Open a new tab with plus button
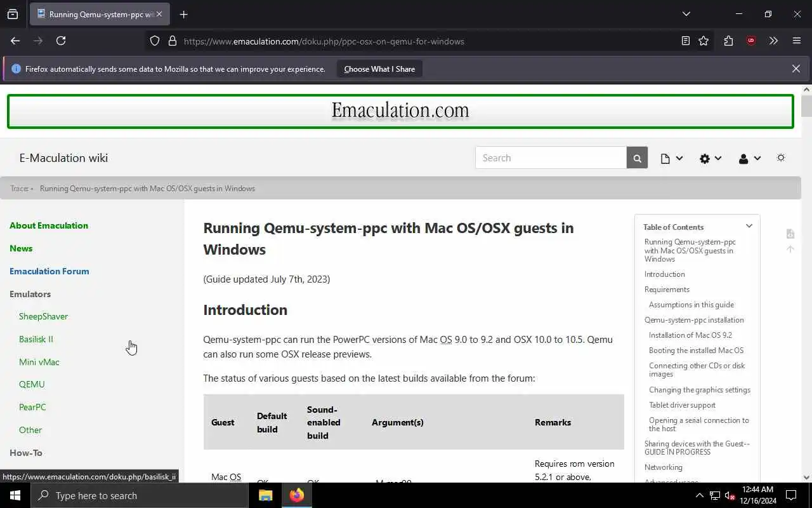 click(184, 14)
